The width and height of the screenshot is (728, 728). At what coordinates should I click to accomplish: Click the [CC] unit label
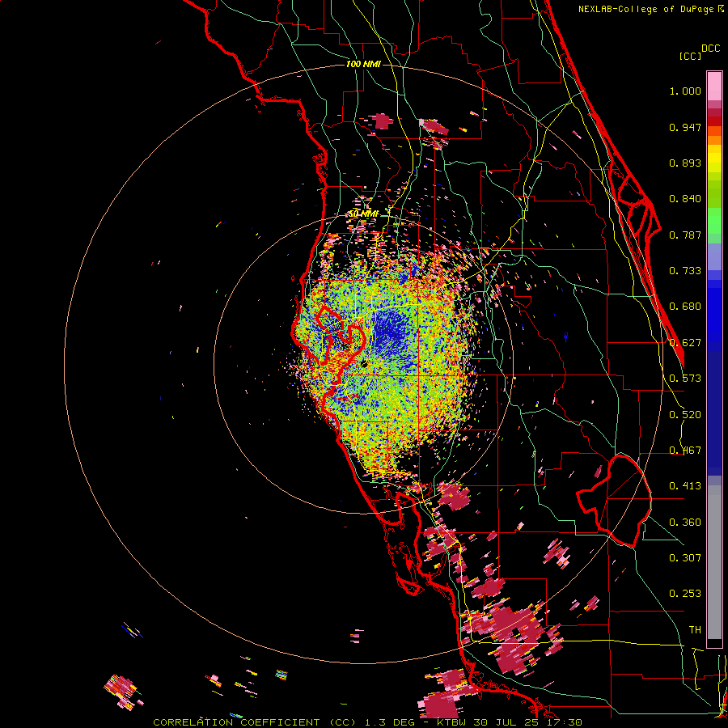coord(690,56)
